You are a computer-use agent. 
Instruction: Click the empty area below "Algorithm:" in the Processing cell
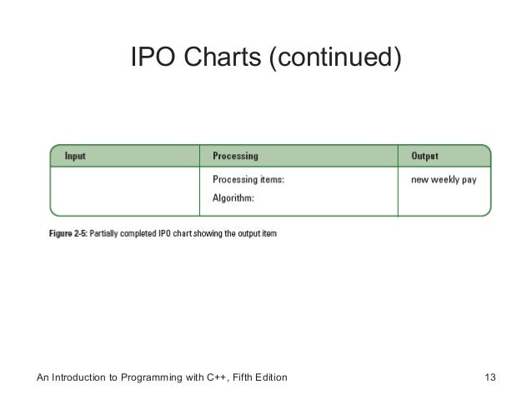coord(299,210)
